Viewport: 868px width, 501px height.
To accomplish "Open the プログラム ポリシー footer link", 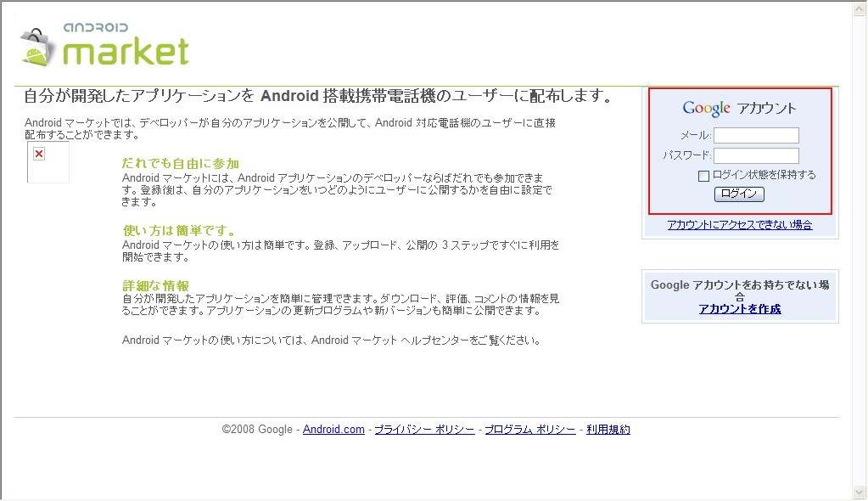I will point(529,430).
